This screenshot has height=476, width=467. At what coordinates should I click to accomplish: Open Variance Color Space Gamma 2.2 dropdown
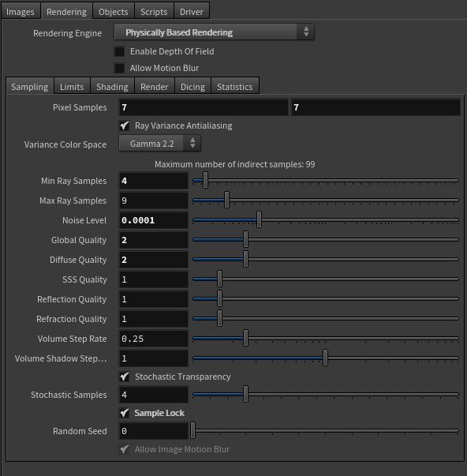click(x=159, y=144)
